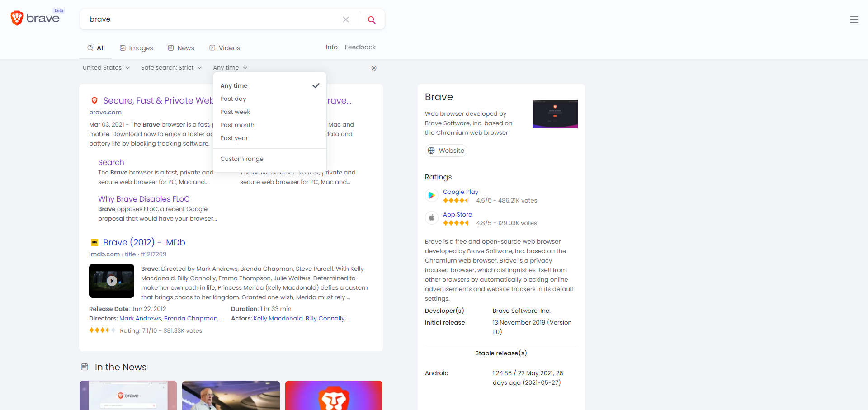The width and height of the screenshot is (868, 410).
Task: Click the location pin icon
Action: (374, 68)
